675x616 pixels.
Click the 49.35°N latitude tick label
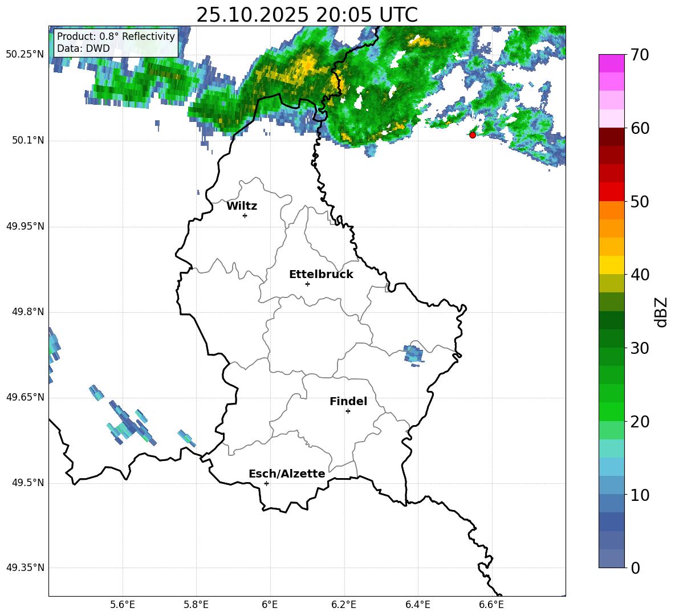click(25, 568)
